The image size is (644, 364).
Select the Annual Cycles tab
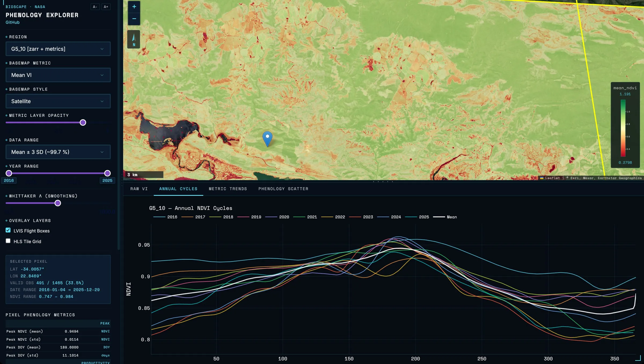(178, 189)
